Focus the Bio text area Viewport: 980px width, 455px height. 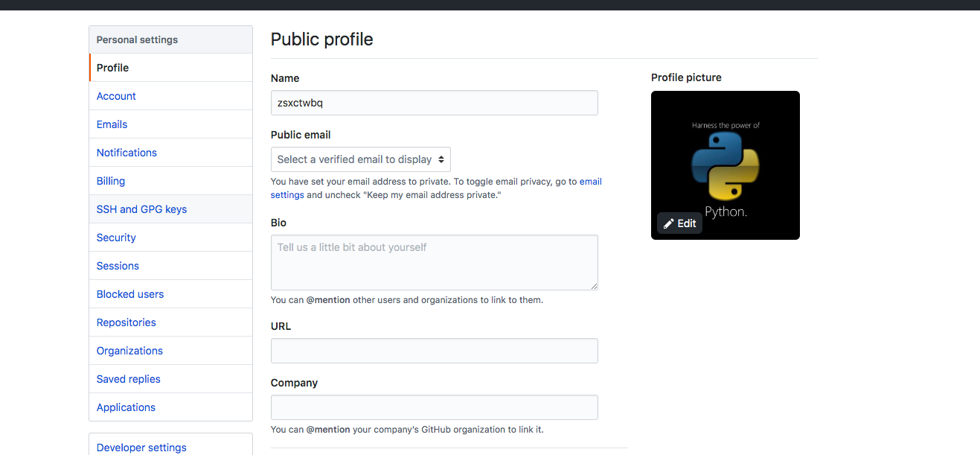435,262
